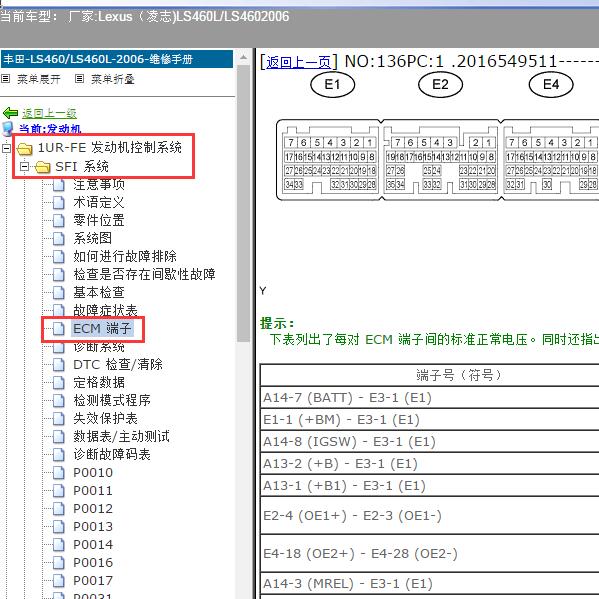599x599 pixels.
Task: Click the E4-18 (OE2+) - E4-28 (OE2-) row
Action: coord(430,554)
